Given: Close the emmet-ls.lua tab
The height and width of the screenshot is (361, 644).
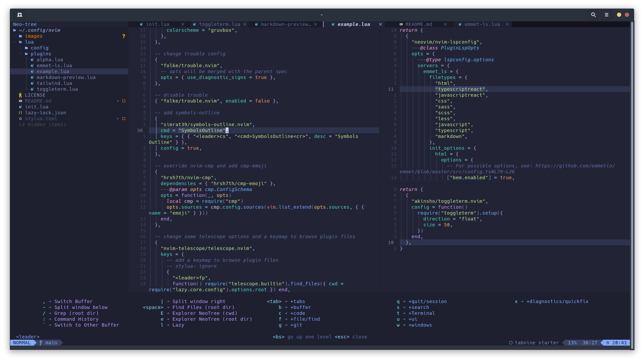Looking at the screenshot, I should [x=507, y=24].
